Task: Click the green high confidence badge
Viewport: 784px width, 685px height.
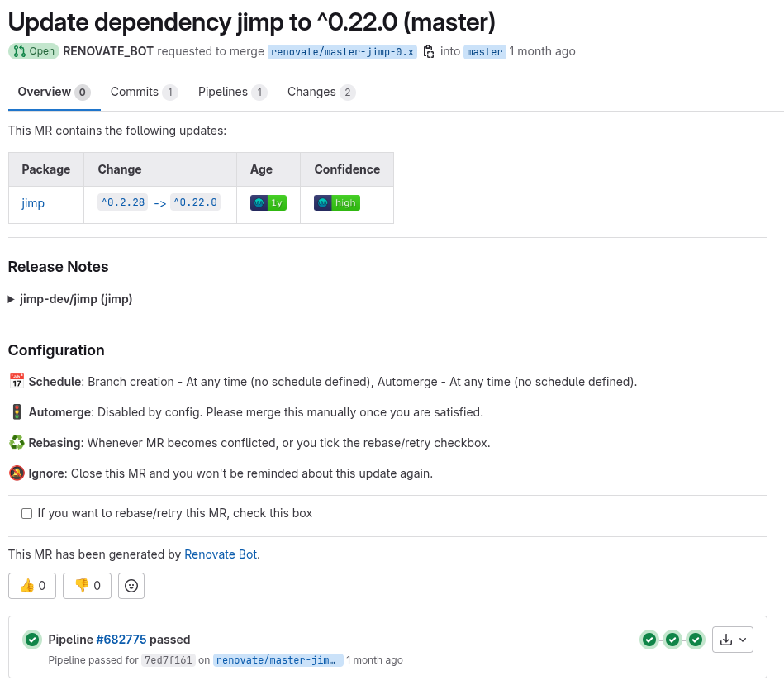Action: coord(336,202)
